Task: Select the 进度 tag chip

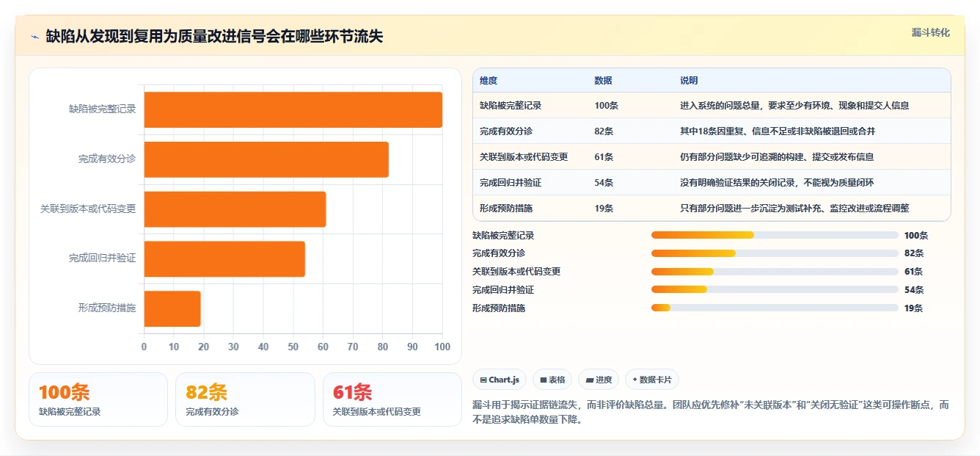Action: (599, 380)
